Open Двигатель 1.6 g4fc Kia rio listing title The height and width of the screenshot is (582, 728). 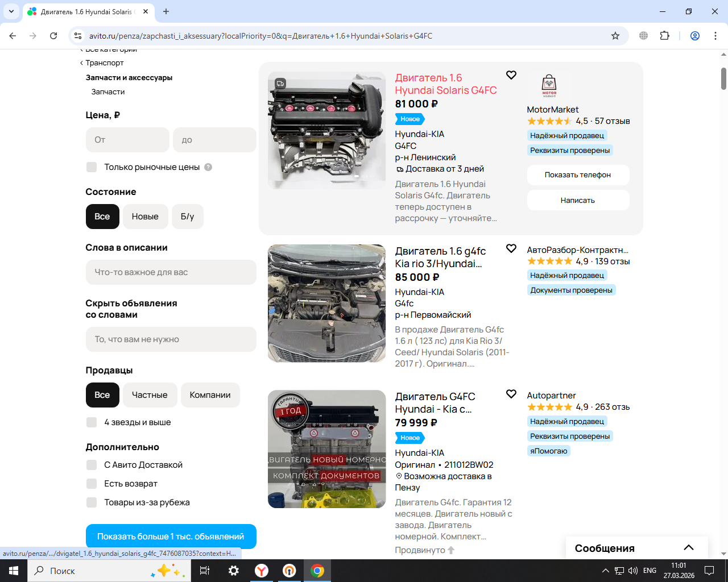pos(441,257)
